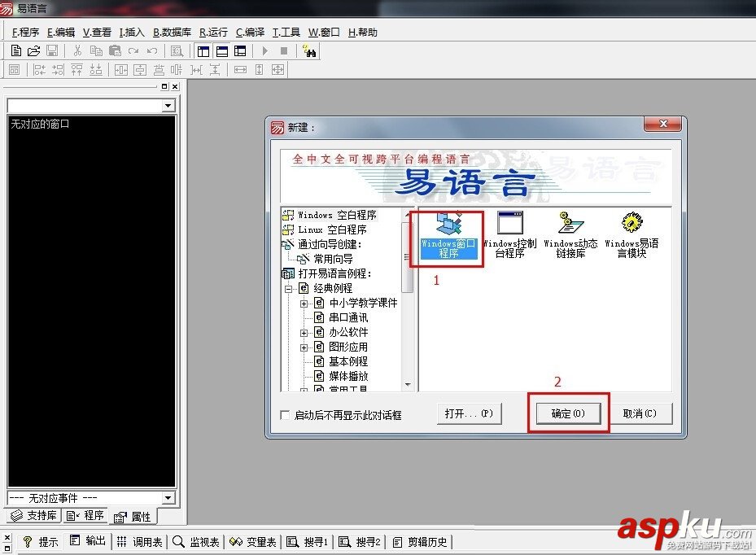The image size is (756, 555).
Task: Open the F.程序 menu
Action: point(25,33)
